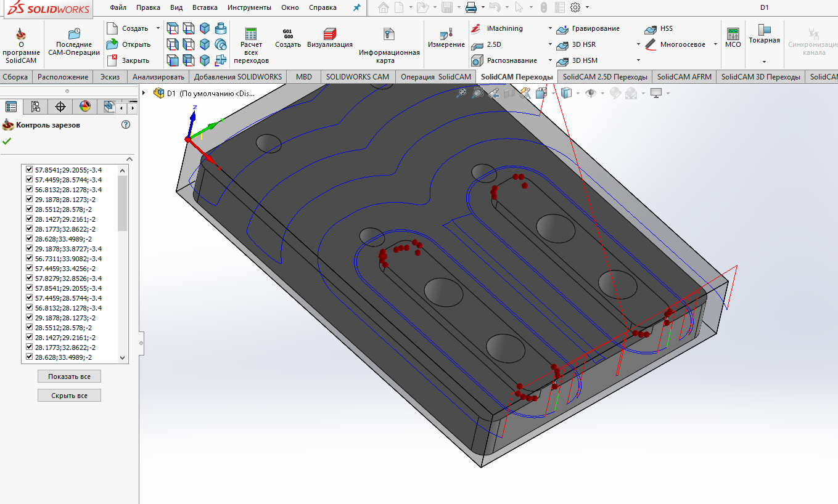Screen dimensions: 838x504
Task: Click the 2.5D milling operation icon
Action: 476,44
